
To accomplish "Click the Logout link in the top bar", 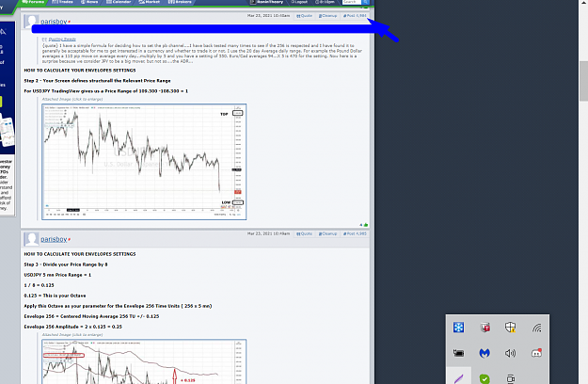I will [x=299, y=2].
